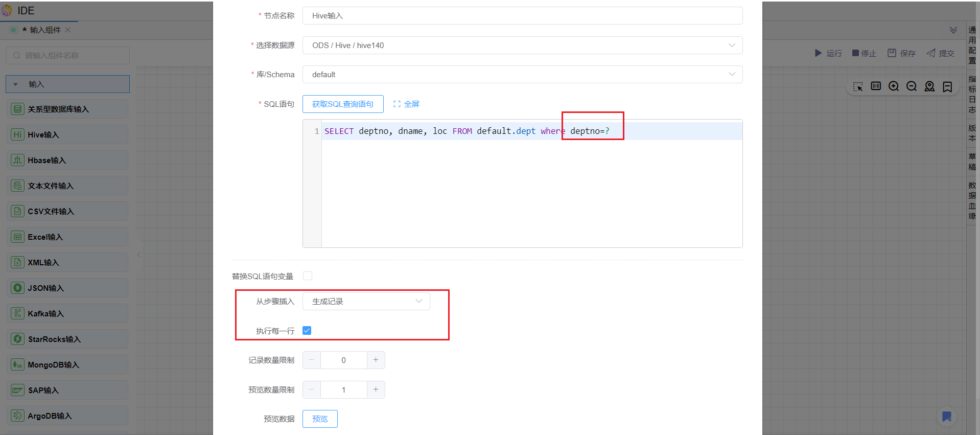Viewport: 980px width, 435px height.
Task: Click the zoom in canvas icon
Action: click(x=894, y=86)
